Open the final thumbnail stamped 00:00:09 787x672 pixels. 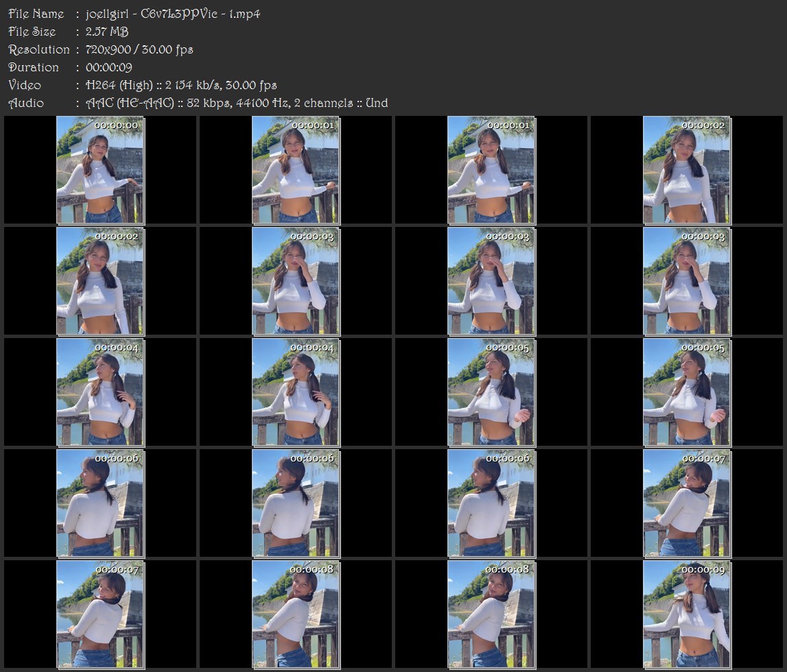687,614
